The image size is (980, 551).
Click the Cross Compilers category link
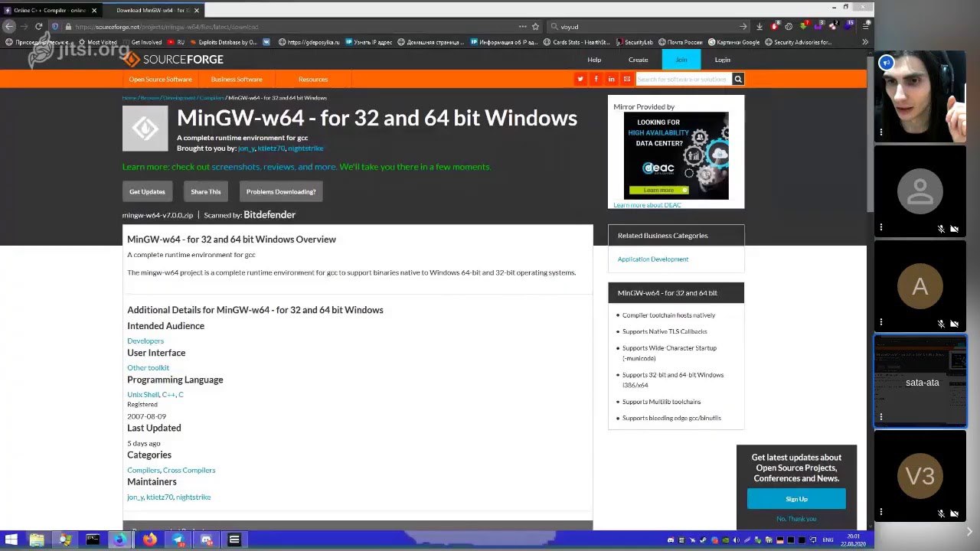coord(189,470)
